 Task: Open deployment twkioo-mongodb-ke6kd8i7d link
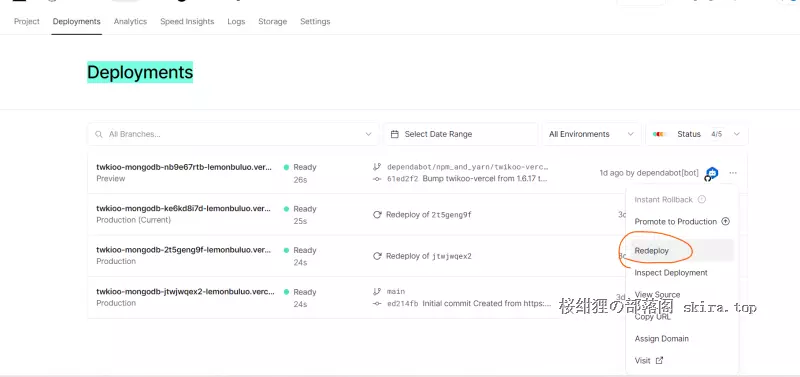click(x=184, y=209)
